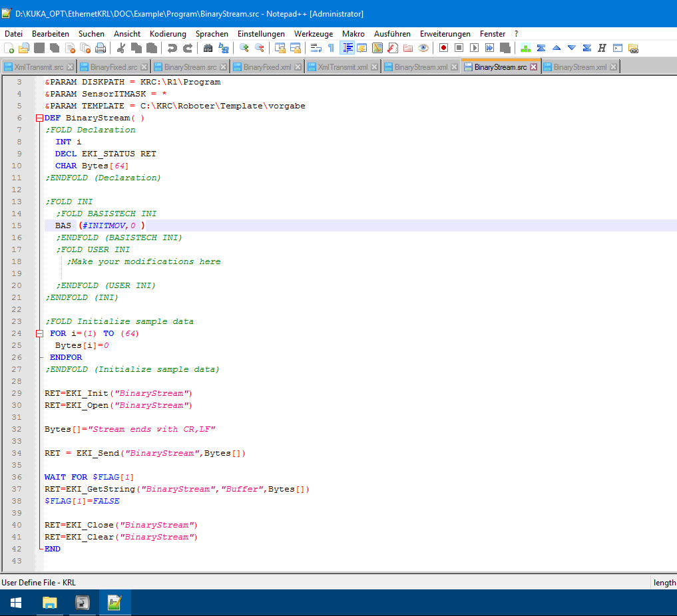Click the Cut scissors icon
Screen dimensions: 677x616
pos(121,48)
